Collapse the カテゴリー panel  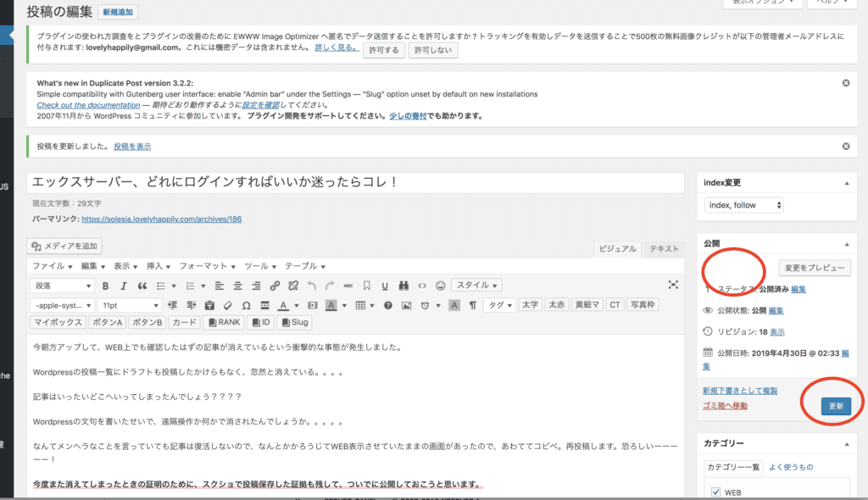pyautogui.click(x=847, y=444)
